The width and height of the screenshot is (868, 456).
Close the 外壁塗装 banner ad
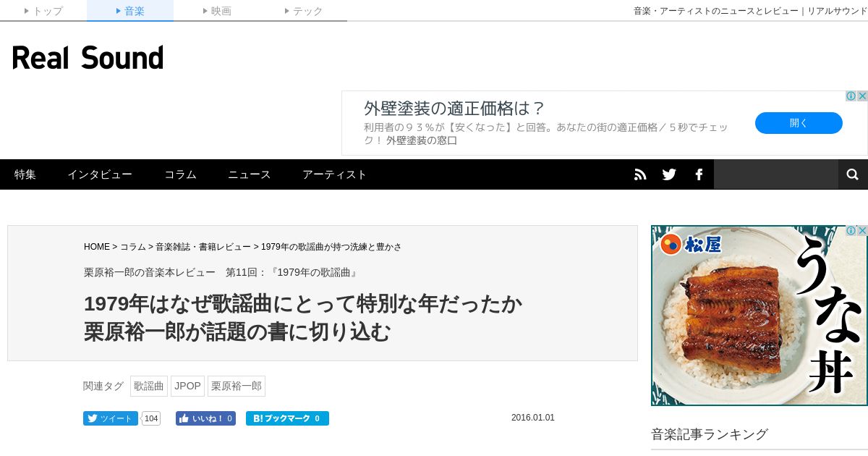pos(862,96)
